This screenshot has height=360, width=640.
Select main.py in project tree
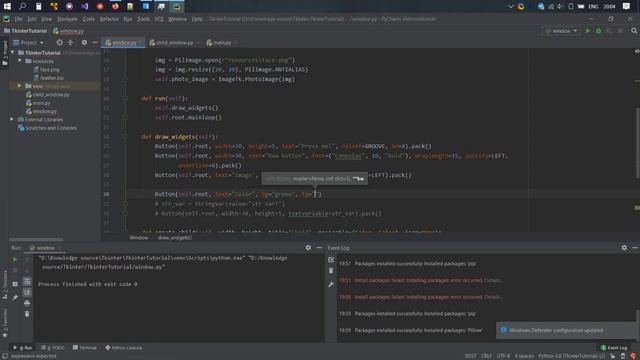tap(41, 103)
